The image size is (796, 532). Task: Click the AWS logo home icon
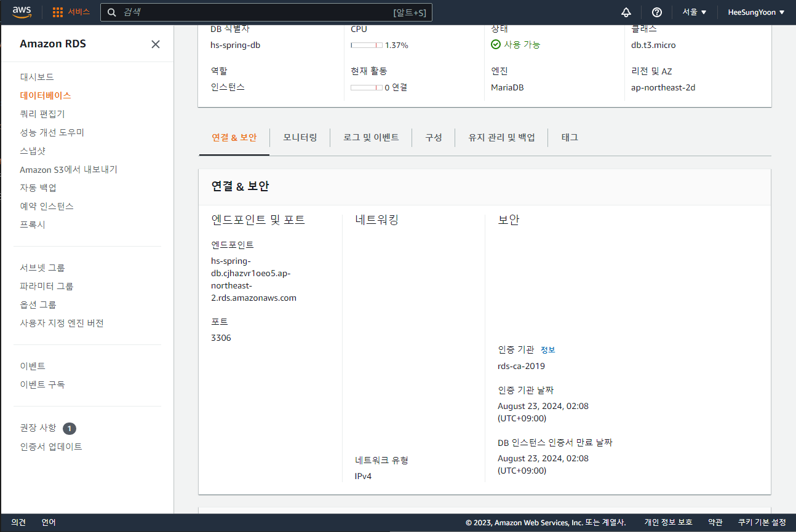click(22, 12)
